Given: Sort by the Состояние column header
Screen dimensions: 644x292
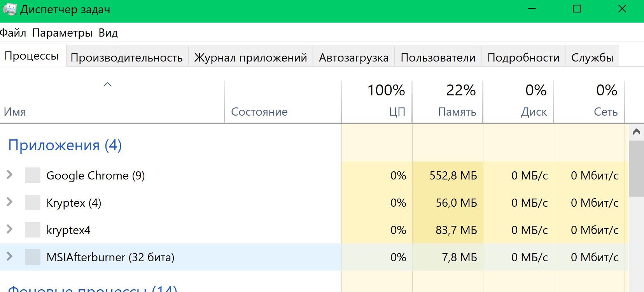Looking at the screenshot, I should click(x=283, y=102).
